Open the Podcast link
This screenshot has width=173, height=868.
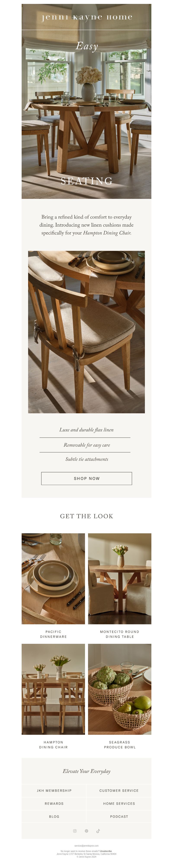tap(119, 816)
